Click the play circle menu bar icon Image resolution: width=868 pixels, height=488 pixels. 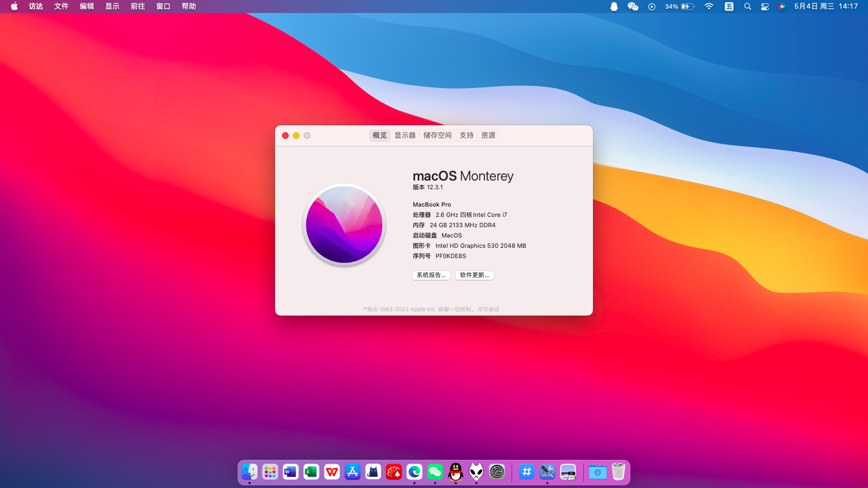coord(652,7)
